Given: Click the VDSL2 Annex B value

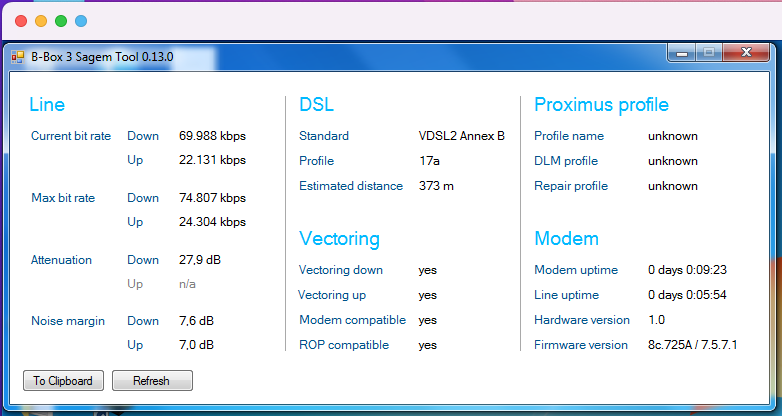Looking at the screenshot, I should [x=462, y=136].
